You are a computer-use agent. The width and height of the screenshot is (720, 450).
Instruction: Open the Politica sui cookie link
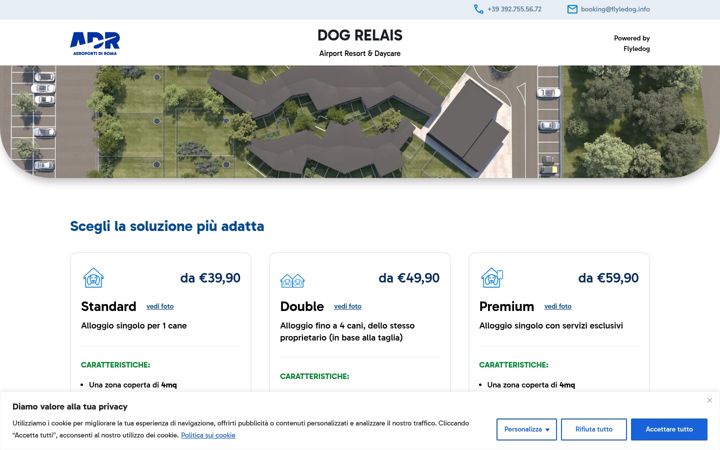click(x=208, y=435)
